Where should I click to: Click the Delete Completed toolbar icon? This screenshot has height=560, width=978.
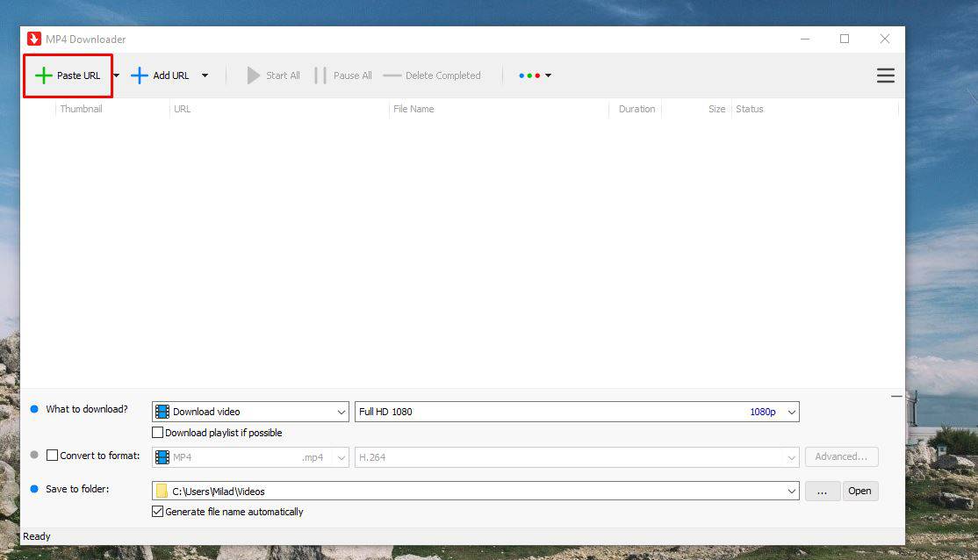pyautogui.click(x=392, y=75)
